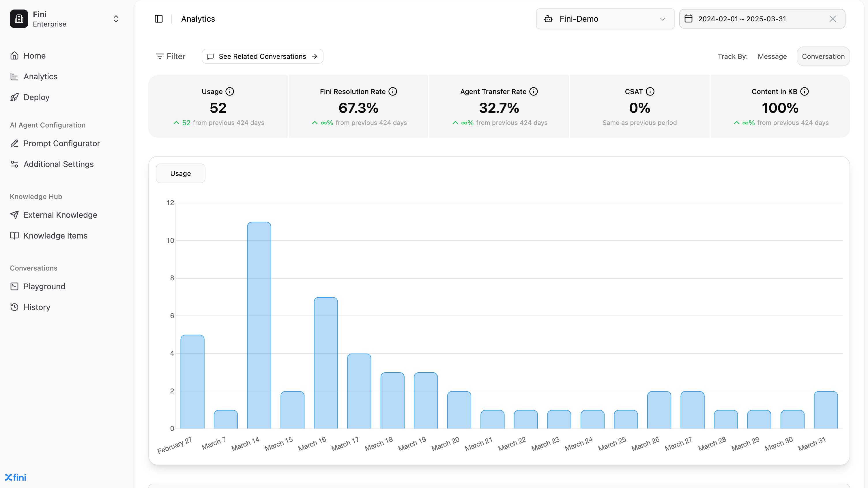Screen dimensions: 868x488
Task: Switch tracking to Message
Action: [x=772, y=56]
